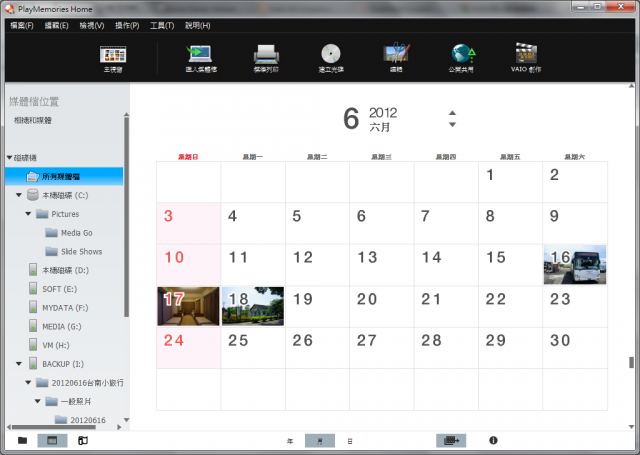Select calendar day 10
640x455 pixels.
189,265
